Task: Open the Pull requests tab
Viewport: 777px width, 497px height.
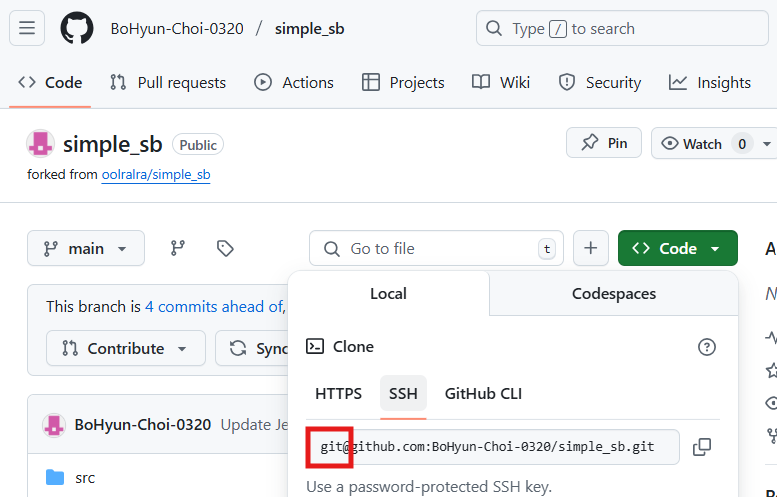Action: (x=167, y=82)
